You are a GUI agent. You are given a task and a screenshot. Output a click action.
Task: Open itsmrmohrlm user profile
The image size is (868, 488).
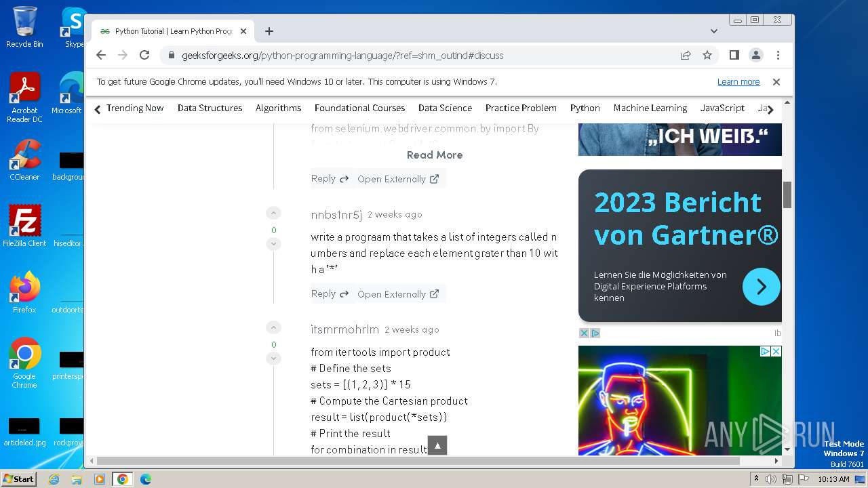coord(344,329)
